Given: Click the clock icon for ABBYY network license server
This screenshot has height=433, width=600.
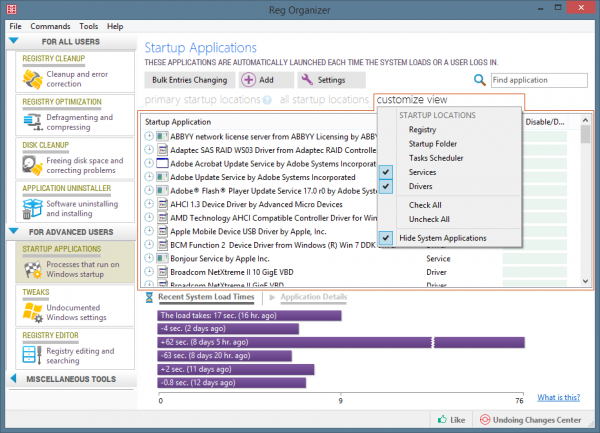Looking at the screenshot, I should click(x=149, y=136).
